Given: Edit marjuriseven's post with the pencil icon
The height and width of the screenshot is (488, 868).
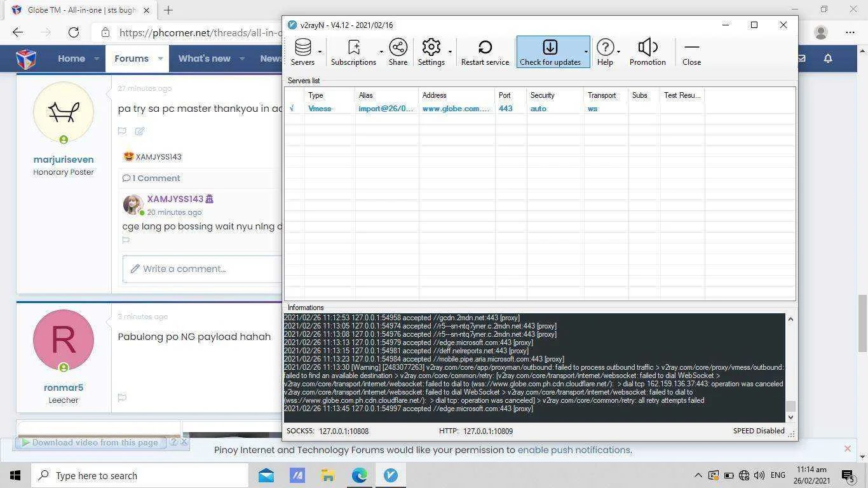Looking at the screenshot, I should click(140, 131).
